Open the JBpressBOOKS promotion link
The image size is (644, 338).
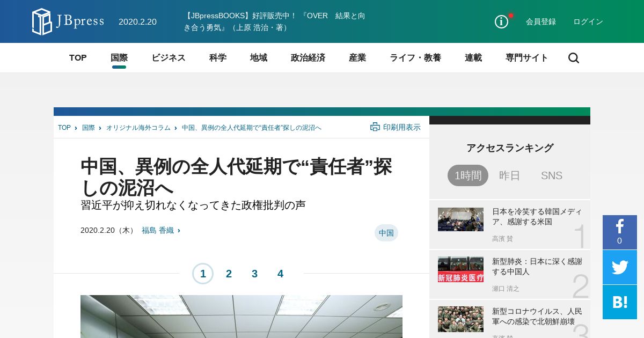(x=275, y=21)
